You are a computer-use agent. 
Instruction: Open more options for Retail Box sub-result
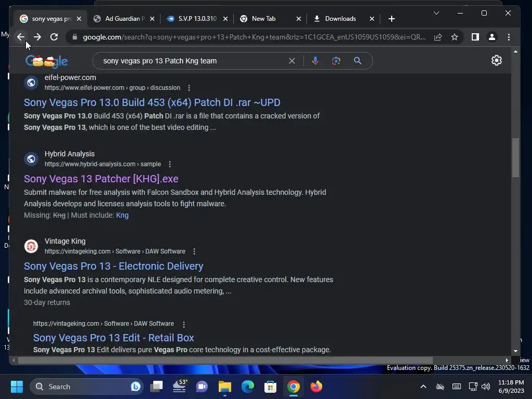pos(184,324)
